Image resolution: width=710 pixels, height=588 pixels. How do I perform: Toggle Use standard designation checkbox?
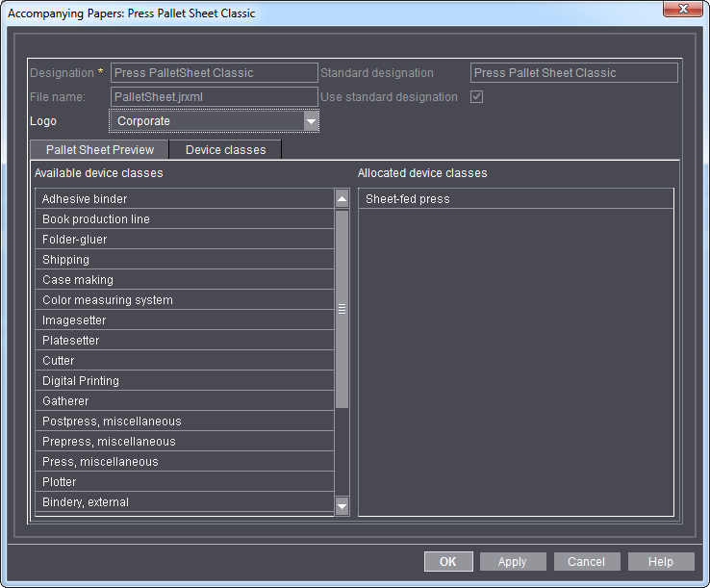coord(476,97)
